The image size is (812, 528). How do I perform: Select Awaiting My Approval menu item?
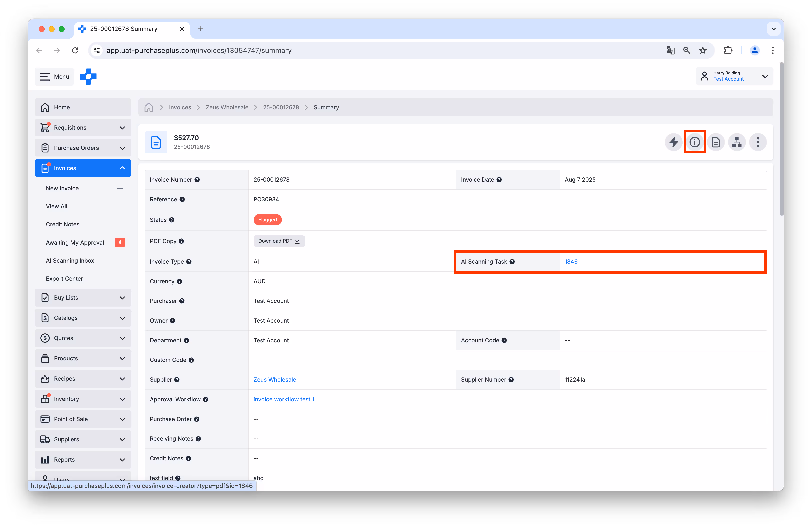75,243
